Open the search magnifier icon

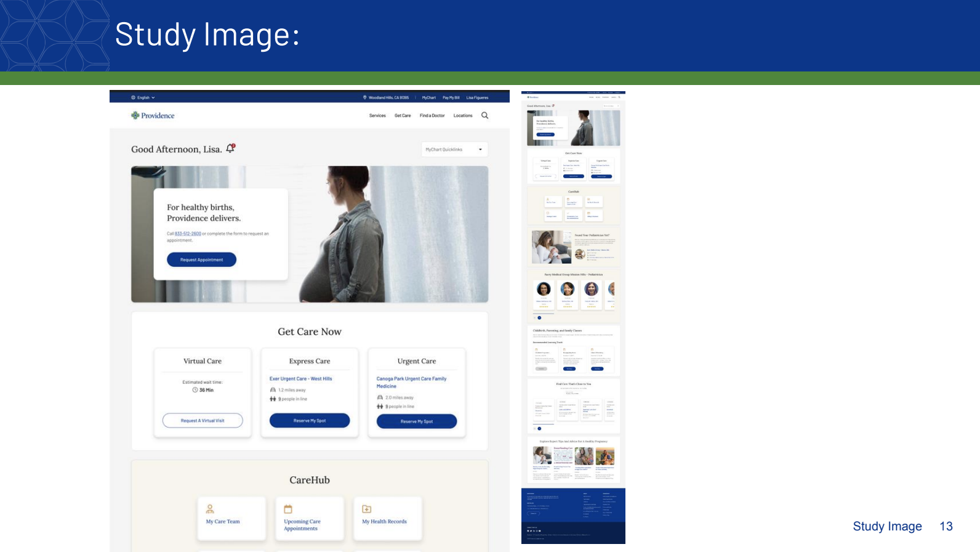click(x=485, y=115)
